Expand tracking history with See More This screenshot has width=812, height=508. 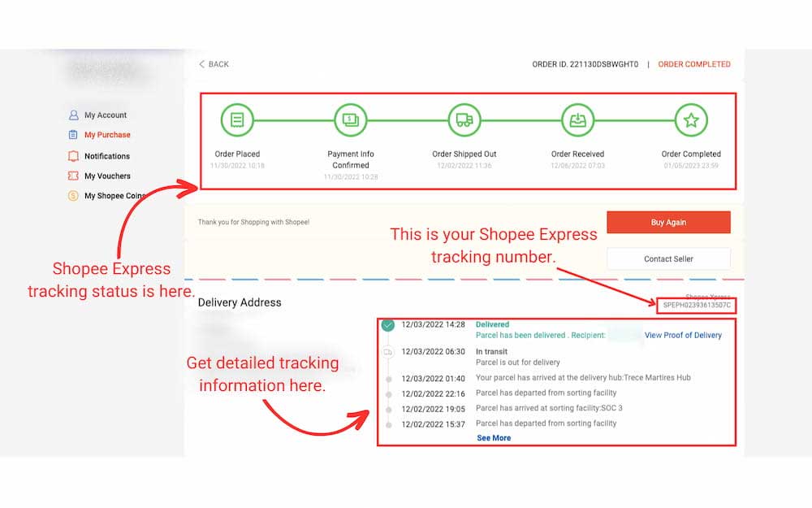click(x=494, y=438)
